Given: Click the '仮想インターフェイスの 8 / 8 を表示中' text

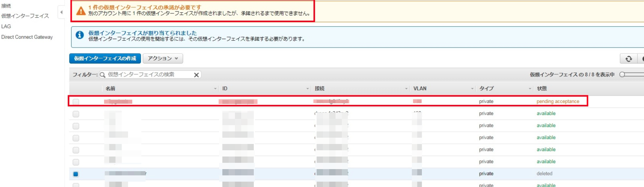Looking at the screenshot, I should pos(572,75).
